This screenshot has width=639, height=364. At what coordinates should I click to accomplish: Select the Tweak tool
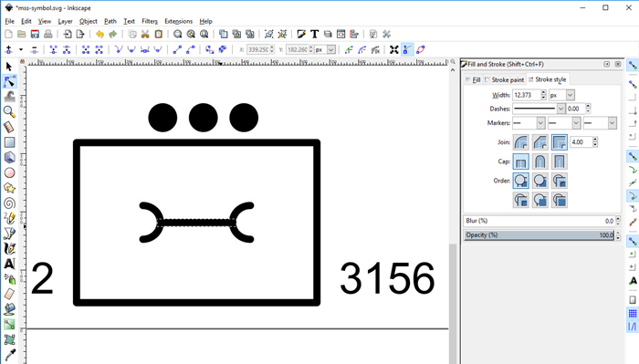tap(9, 97)
